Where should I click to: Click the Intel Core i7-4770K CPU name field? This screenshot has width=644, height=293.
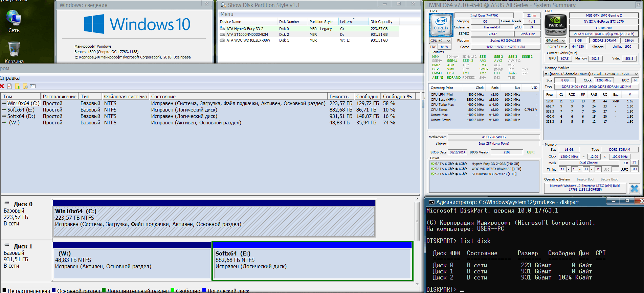click(484, 16)
